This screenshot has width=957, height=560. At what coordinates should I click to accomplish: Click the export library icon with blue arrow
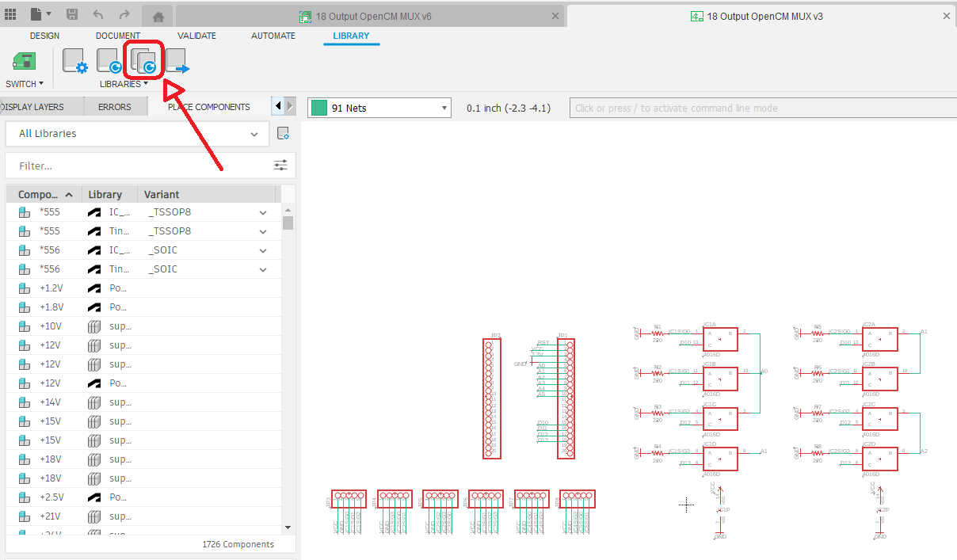coord(177,61)
